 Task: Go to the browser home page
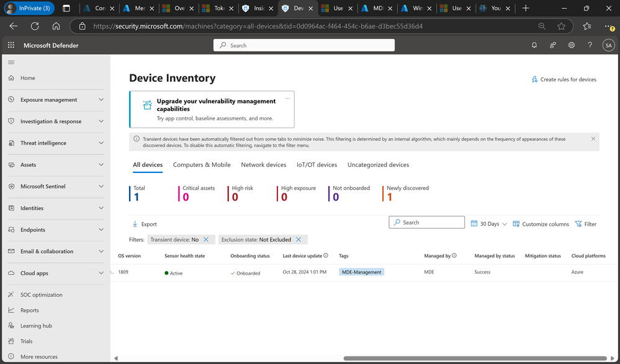coord(56,26)
